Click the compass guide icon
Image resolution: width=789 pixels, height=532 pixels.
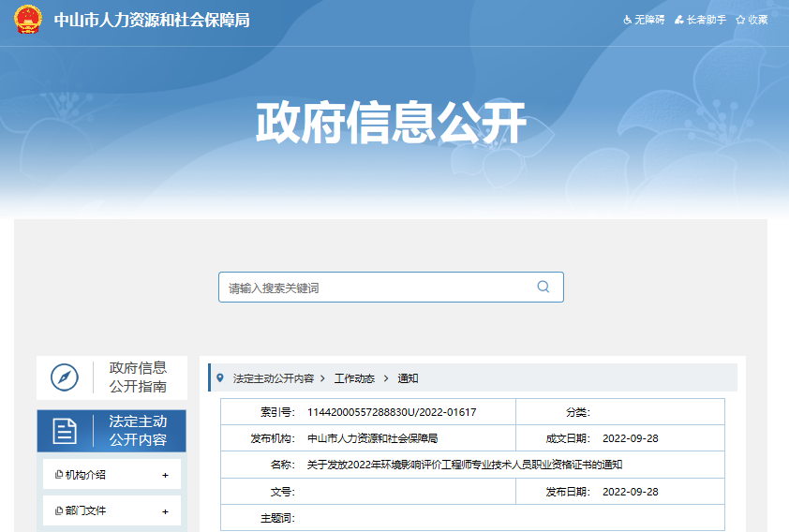(64, 377)
